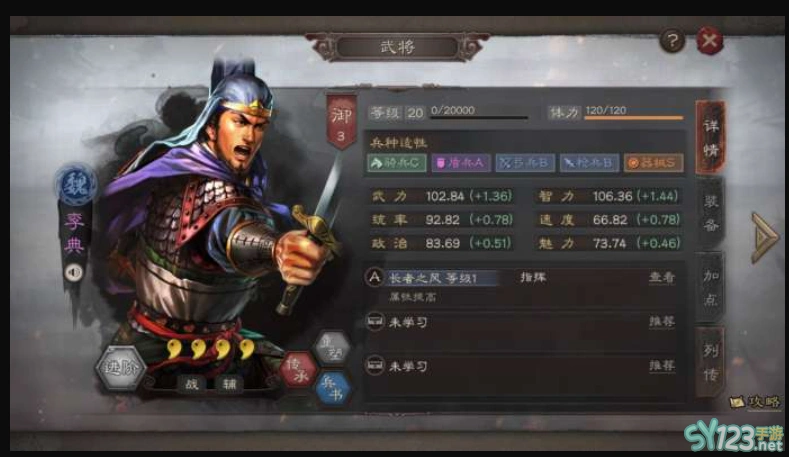789x457 pixels.
Task: Click the 攻略 guide link
Action: [755, 402]
